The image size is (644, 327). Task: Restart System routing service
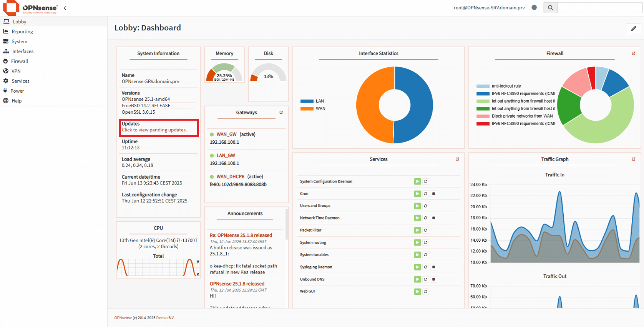point(426,242)
